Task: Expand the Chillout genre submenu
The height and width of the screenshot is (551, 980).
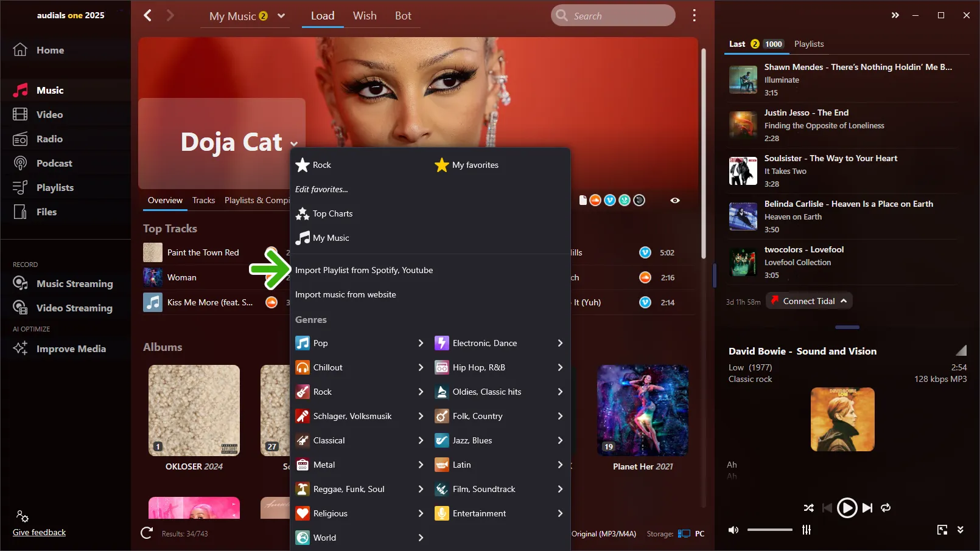Action: (421, 367)
